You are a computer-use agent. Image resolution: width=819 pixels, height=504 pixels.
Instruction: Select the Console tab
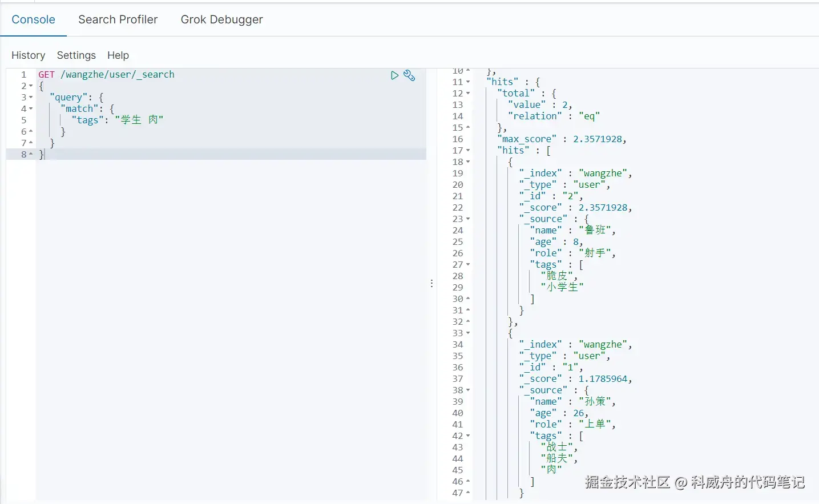point(33,19)
